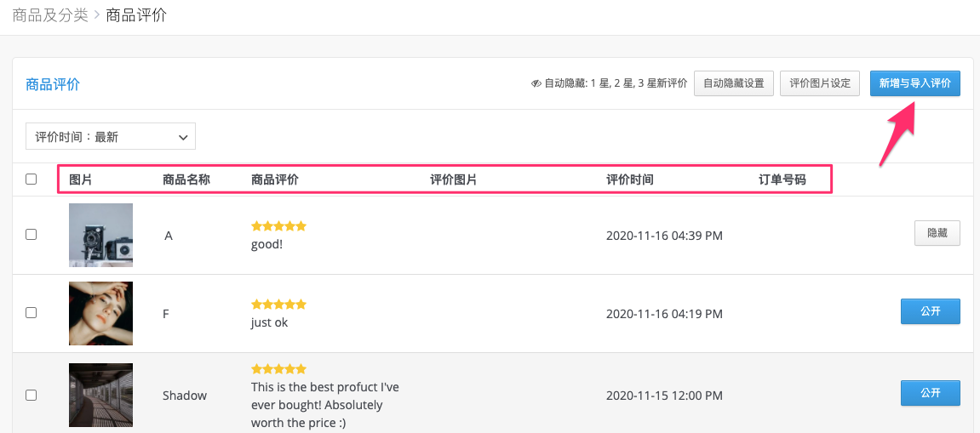Click the star rating on the "just ok" review
Image resolution: width=980 pixels, height=433 pixels.
[x=278, y=305]
